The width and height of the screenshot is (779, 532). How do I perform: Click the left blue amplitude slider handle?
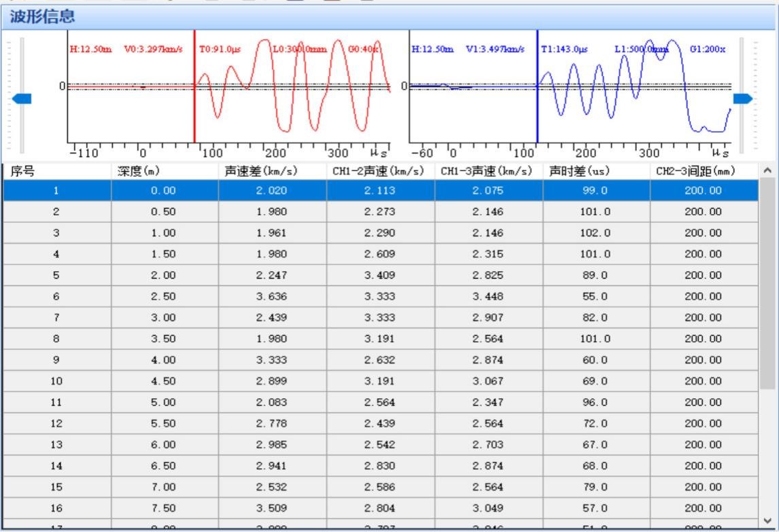point(22,99)
